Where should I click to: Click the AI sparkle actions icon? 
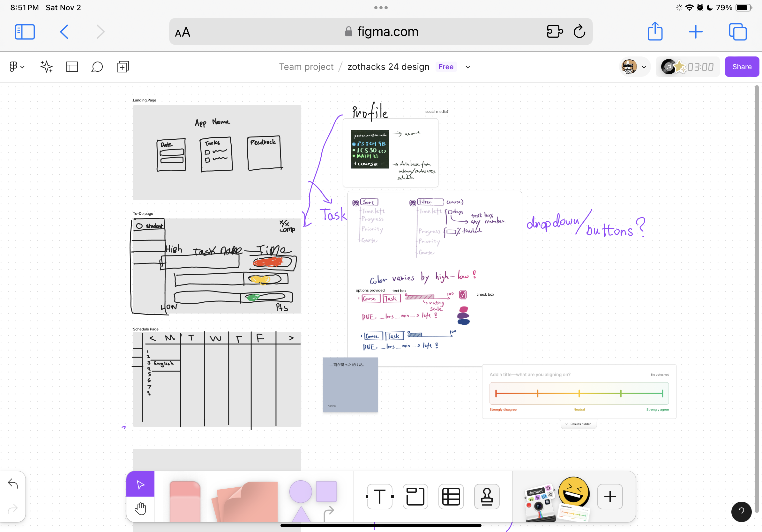(x=47, y=67)
